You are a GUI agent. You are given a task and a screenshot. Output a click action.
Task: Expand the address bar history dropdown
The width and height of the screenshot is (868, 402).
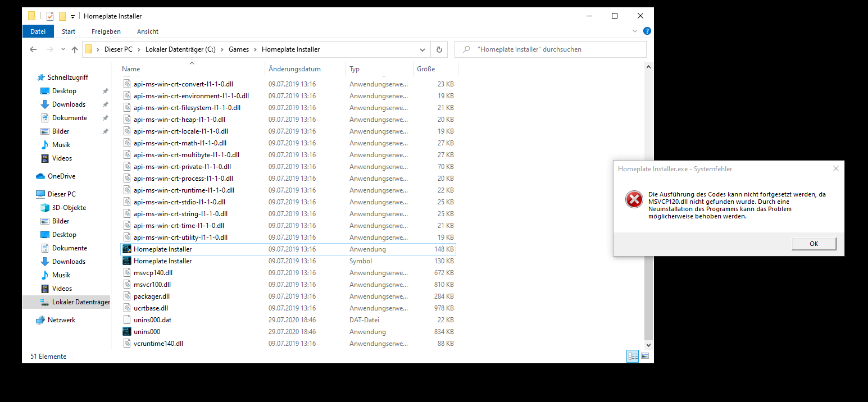[x=422, y=49]
